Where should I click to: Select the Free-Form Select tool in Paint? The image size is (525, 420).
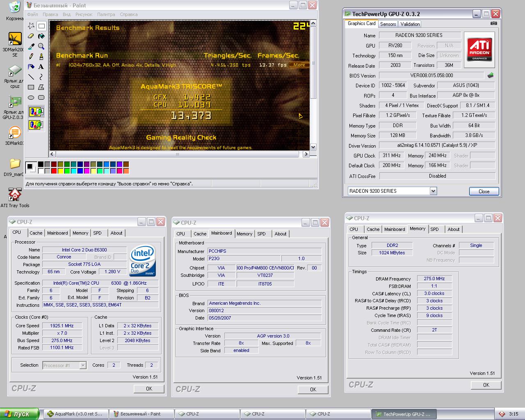31,26
